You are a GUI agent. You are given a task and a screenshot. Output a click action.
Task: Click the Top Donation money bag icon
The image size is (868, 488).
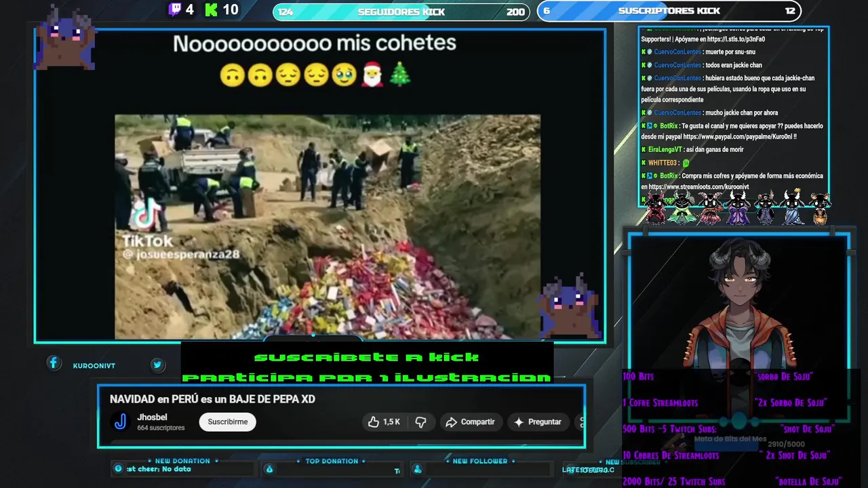pos(269,469)
